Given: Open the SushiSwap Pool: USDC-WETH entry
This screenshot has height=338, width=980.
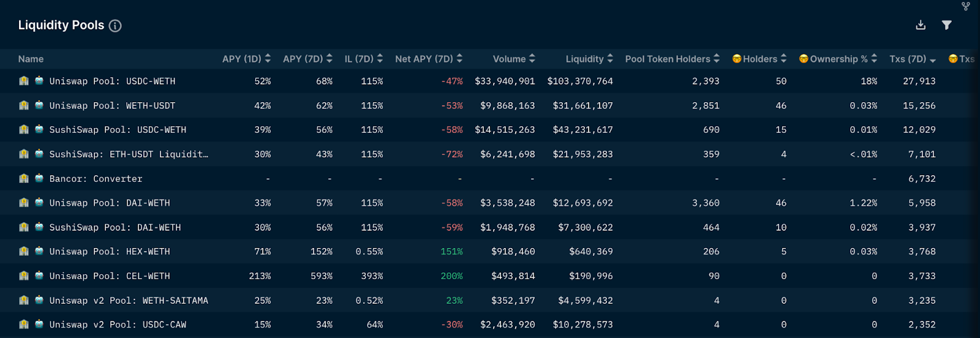Looking at the screenshot, I should [x=118, y=130].
